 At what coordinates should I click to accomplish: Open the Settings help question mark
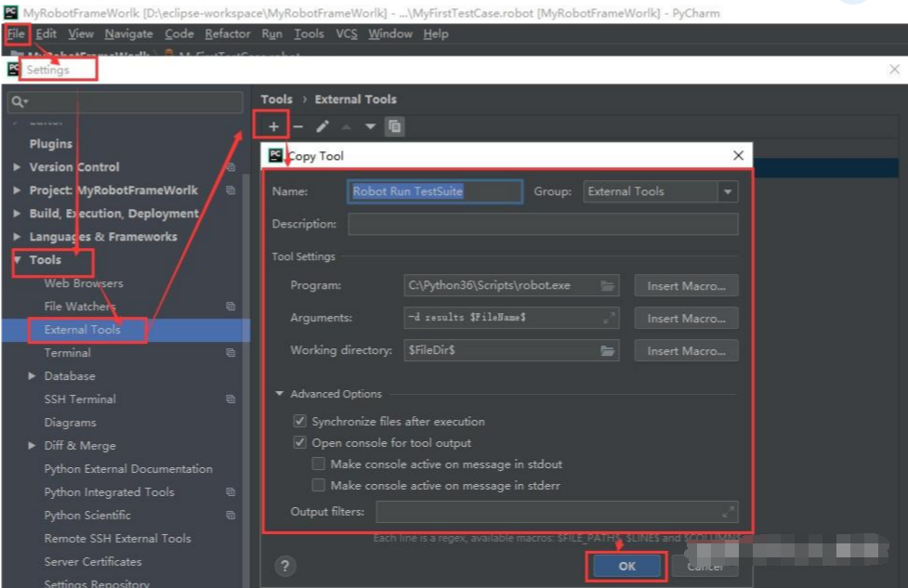point(285,566)
